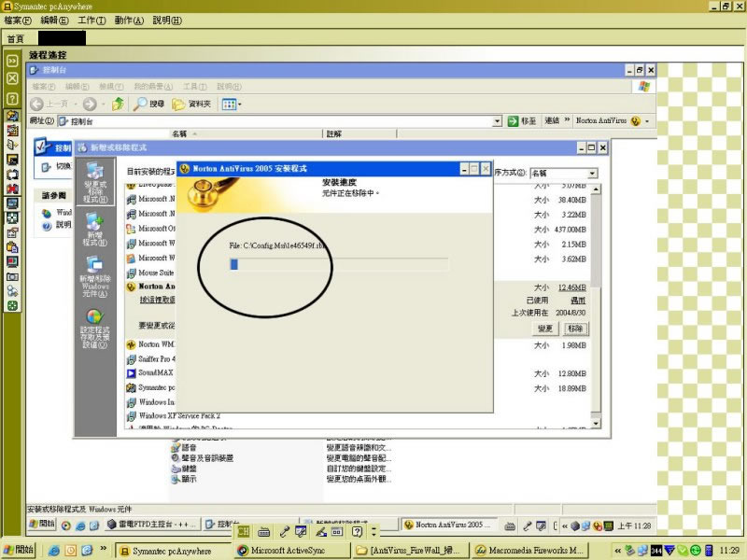The image size is (747, 560).
Task: Click the clipboard transfer icon in pcAnywhere sidebar
Action: tap(12, 247)
